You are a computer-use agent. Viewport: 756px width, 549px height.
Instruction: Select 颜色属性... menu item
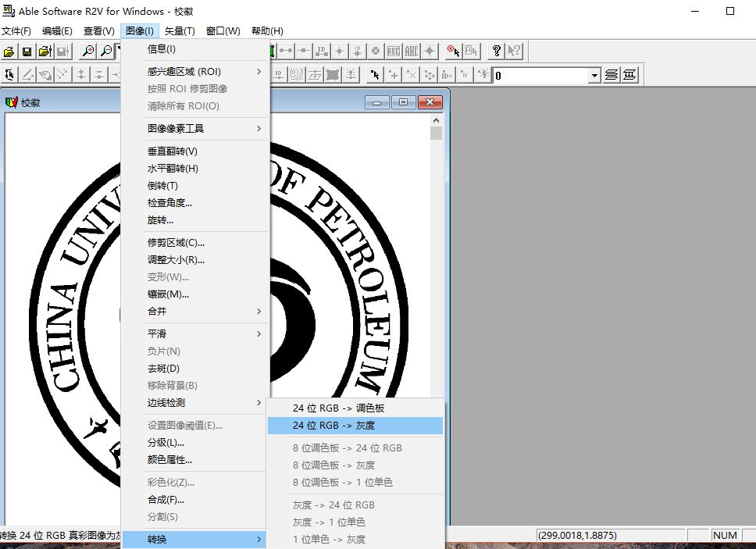pos(195,460)
